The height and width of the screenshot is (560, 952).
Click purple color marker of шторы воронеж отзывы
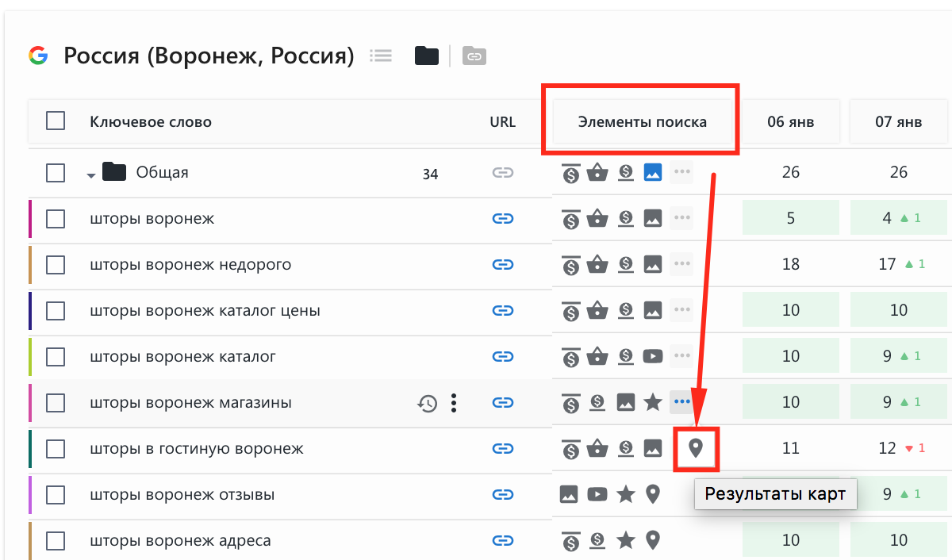(29, 495)
